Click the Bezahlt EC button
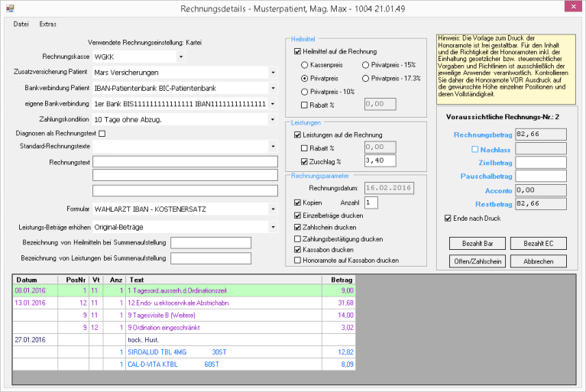This screenshot has width=586, height=392. click(x=539, y=244)
